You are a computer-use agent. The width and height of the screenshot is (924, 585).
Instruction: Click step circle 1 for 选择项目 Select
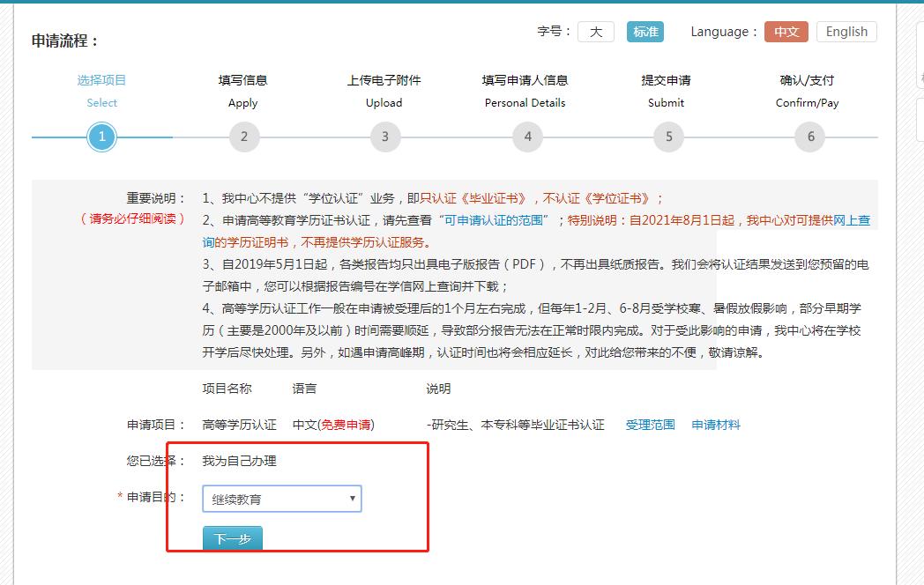(102, 137)
